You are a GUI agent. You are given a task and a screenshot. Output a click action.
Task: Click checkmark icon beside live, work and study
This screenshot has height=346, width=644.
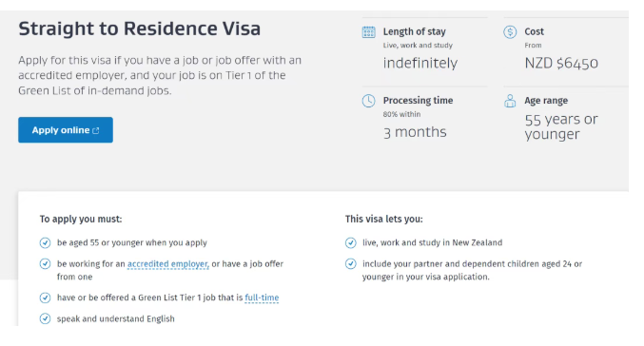(x=350, y=243)
